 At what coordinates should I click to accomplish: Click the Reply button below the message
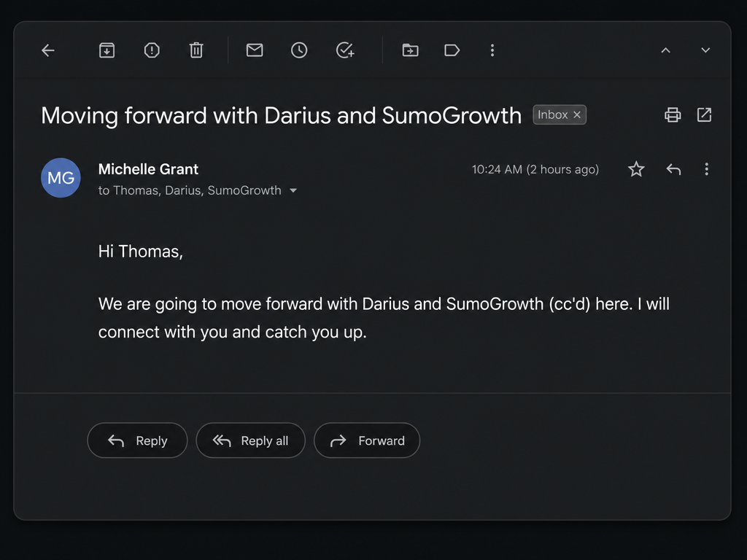[137, 440]
